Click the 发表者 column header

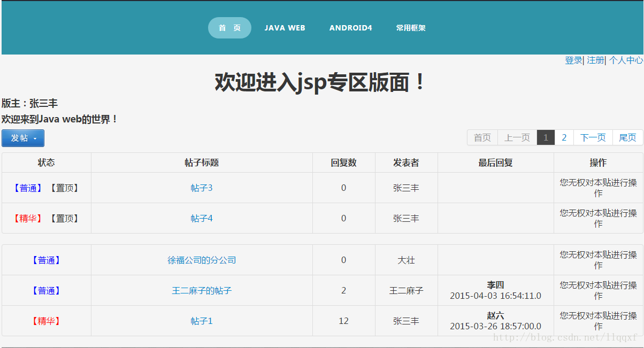point(406,163)
